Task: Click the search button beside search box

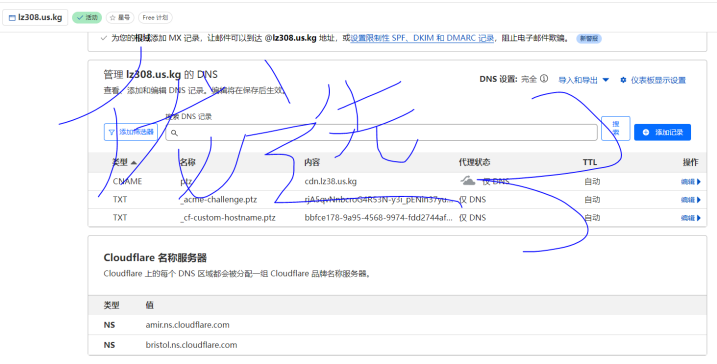Action: coord(615,128)
